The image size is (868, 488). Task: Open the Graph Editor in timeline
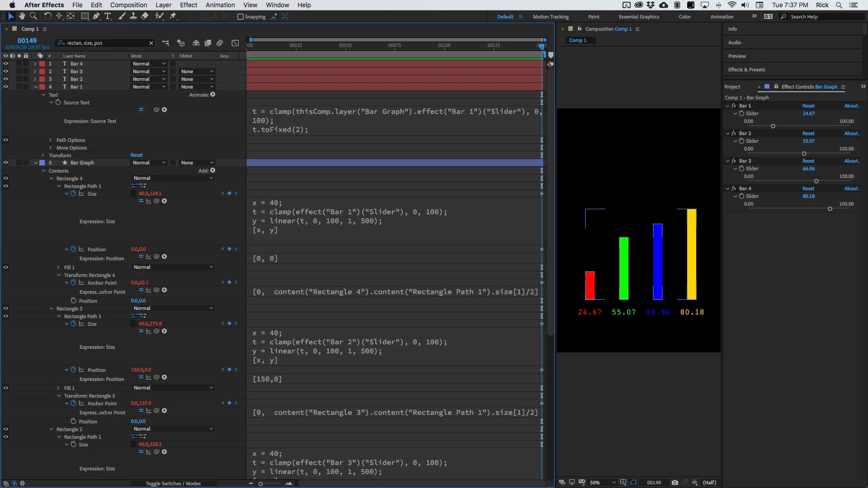click(235, 43)
